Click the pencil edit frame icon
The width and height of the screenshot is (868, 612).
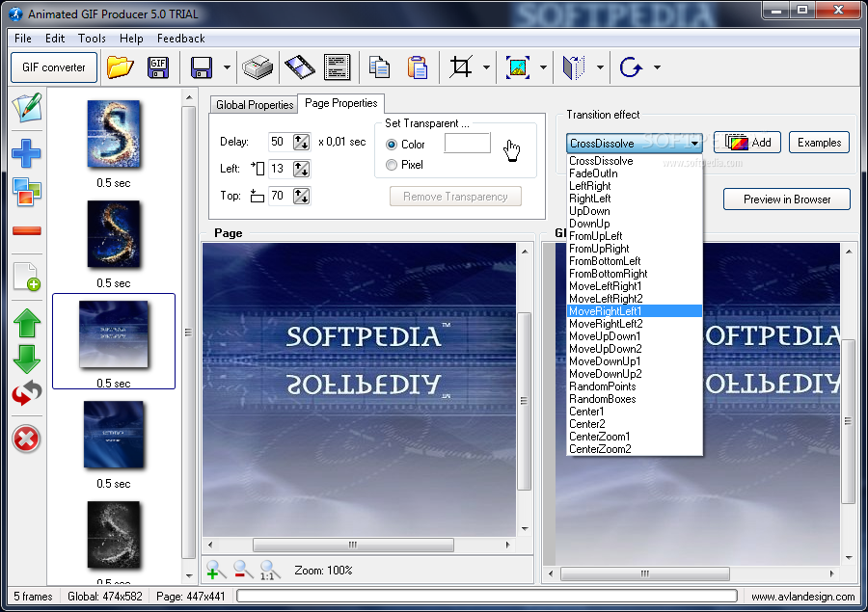click(x=27, y=107)
